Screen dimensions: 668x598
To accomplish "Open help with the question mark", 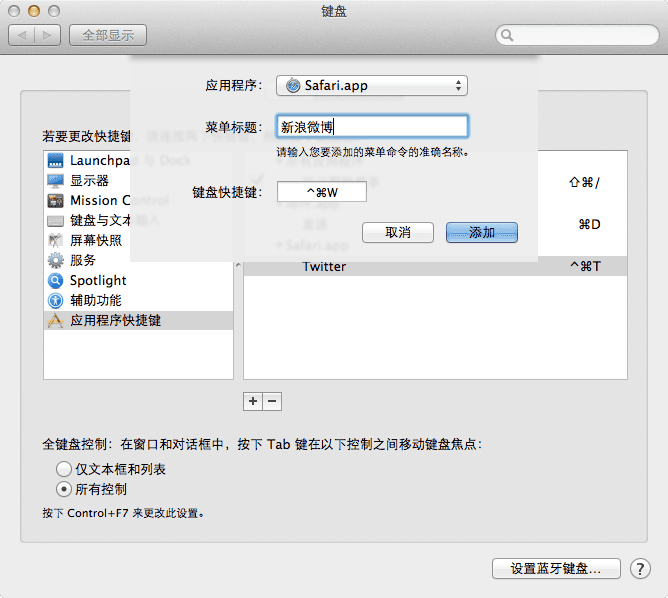I will 640,569.
